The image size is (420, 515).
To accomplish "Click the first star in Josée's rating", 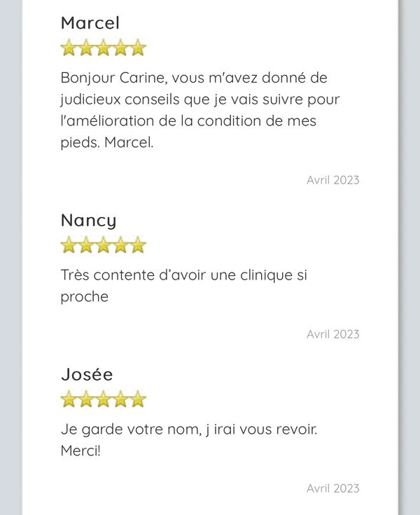I will click(x=69, y=399).
